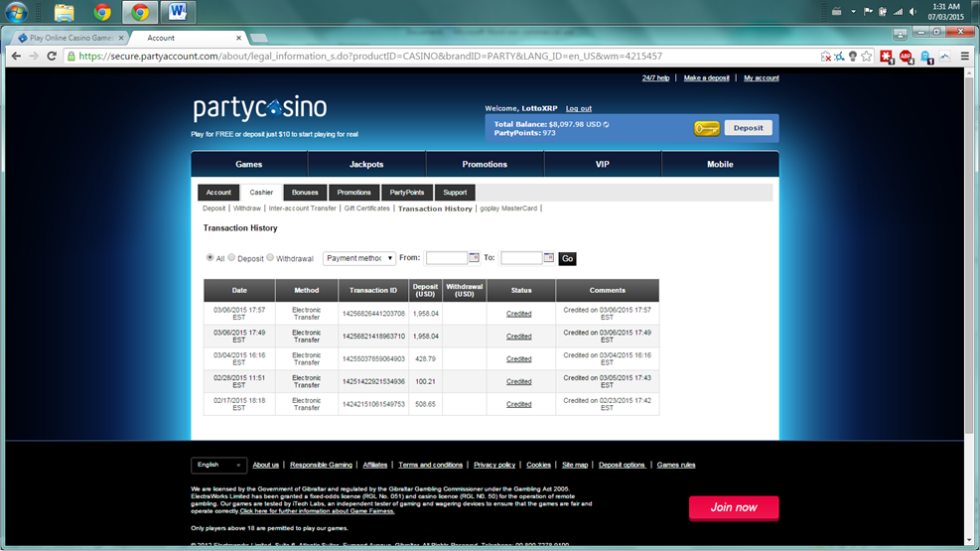This screenshot has width=980, height=551.
Task: Click the partycasino logo
Action: tap(259, 108)
